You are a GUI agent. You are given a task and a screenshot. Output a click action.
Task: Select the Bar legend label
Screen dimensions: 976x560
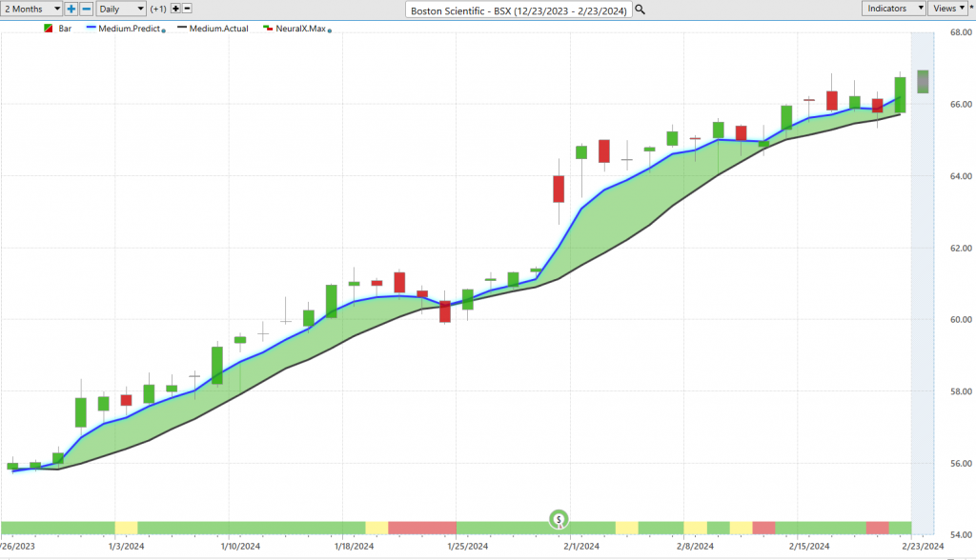pyautogui.click(x=65, y=29)
